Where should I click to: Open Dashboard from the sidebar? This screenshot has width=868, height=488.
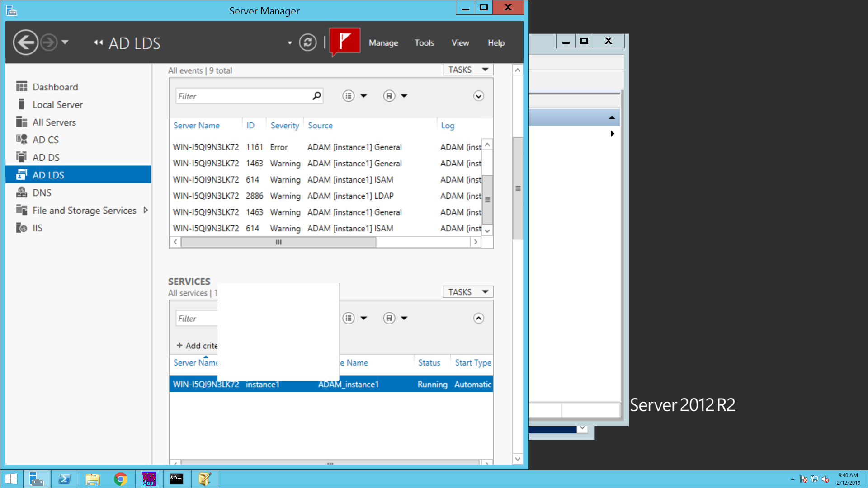click(55, 87)
